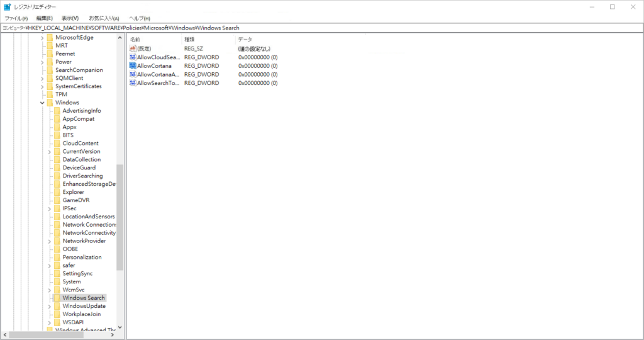The width and height of the screenshot is (644, 340).
Task: Click the Windows Search folder icon
Action: (57, 298)
